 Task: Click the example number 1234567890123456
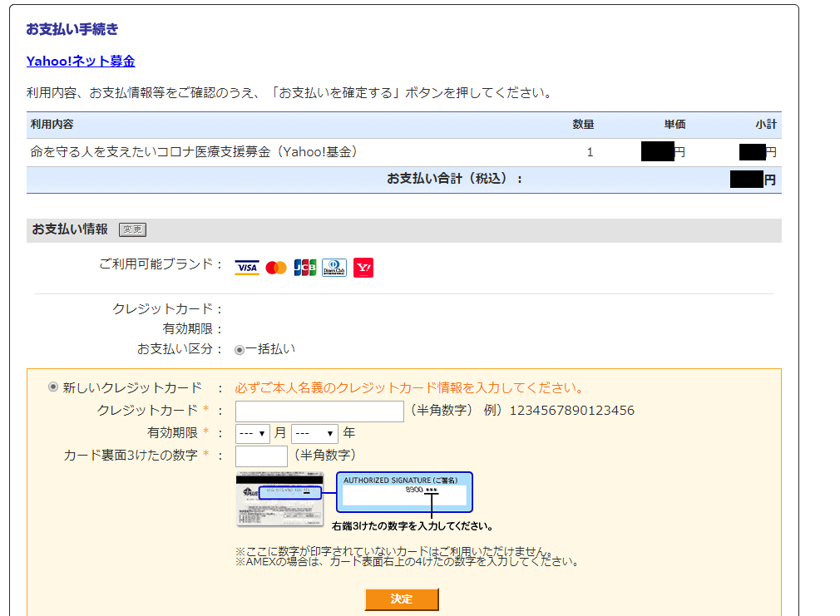coord(572,411)
